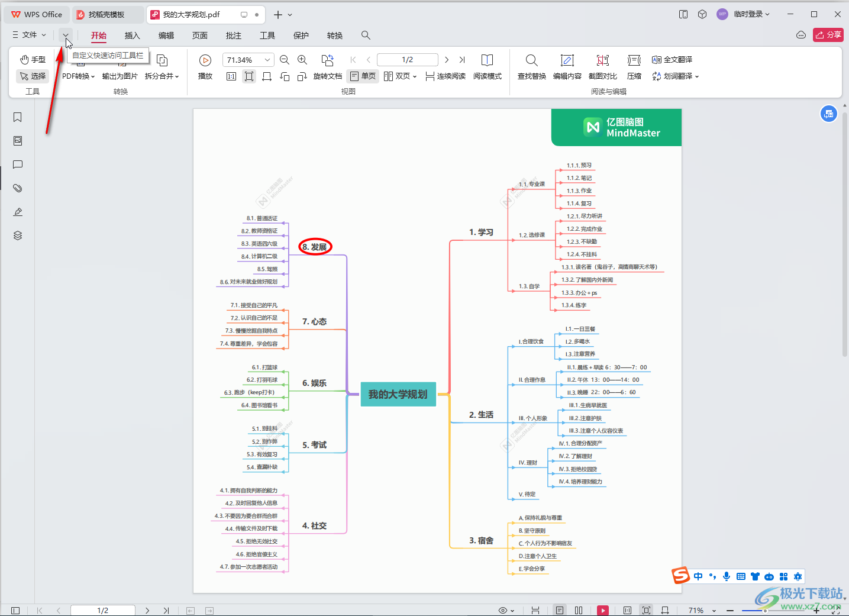This screenshot has height=616, width=849.
Task: Toggle navigation pane in status bar
Action: pos(15,610)
